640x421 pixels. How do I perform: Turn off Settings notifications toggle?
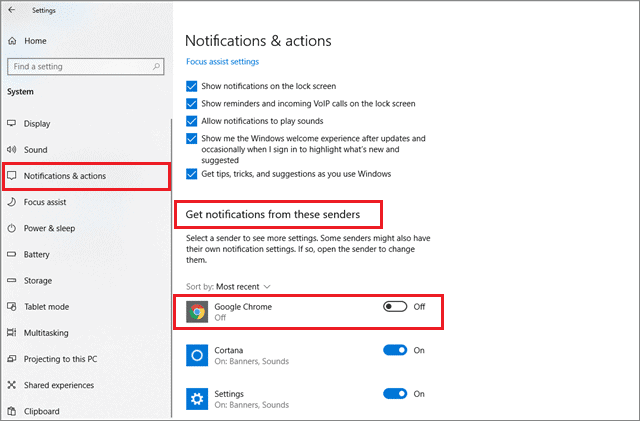point(395,394)
